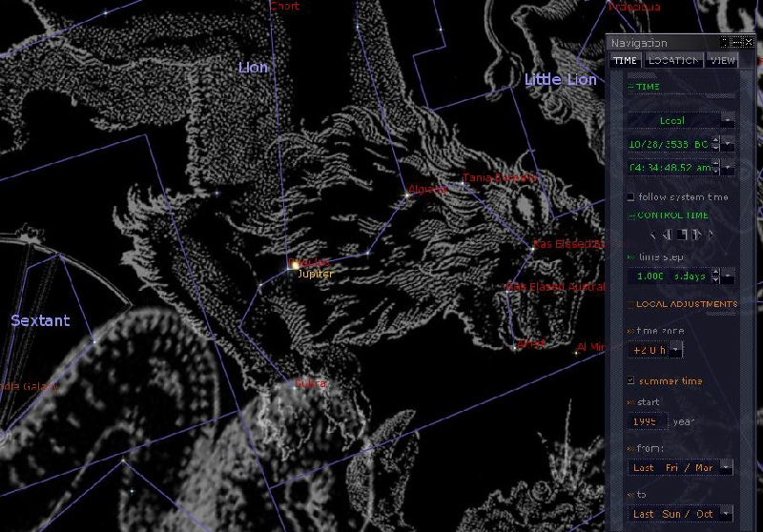The image size is (763, 532).
Task: Click the 'time step' label
Action: point(661,257)
